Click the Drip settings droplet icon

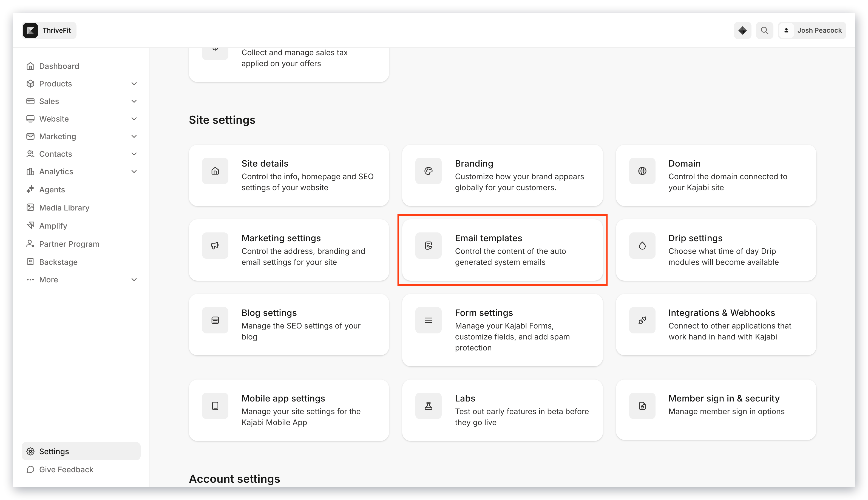pyautogui.click(x=642, y=245)
